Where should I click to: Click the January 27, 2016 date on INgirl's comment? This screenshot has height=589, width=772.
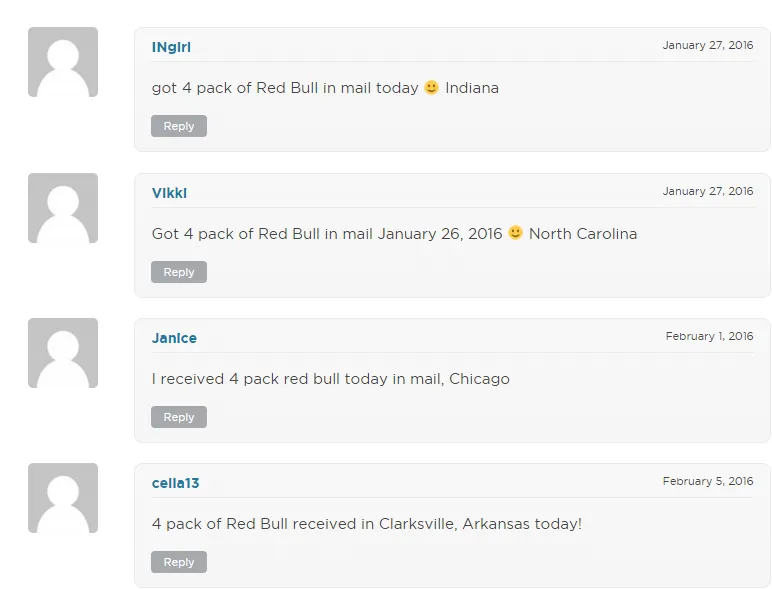(x=707, y=46)
